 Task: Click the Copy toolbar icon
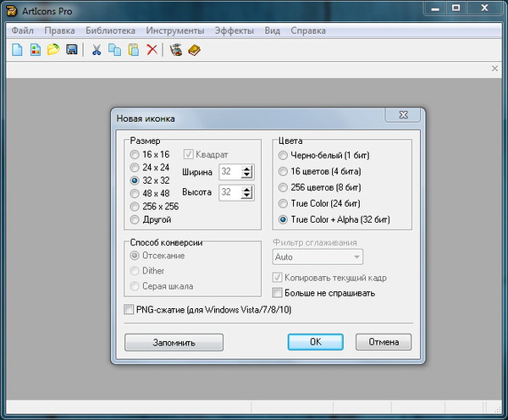pyautogui.click(x=114, y=50)
